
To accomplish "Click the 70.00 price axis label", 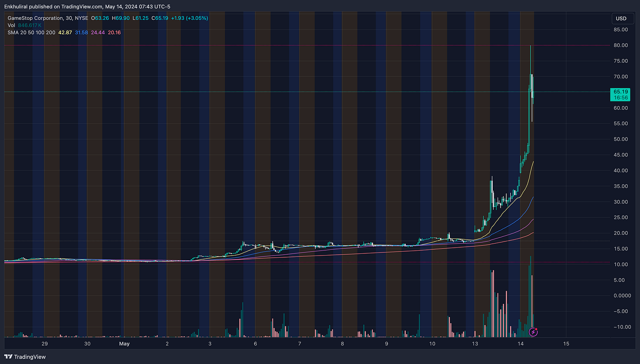I will pos(621,77).
